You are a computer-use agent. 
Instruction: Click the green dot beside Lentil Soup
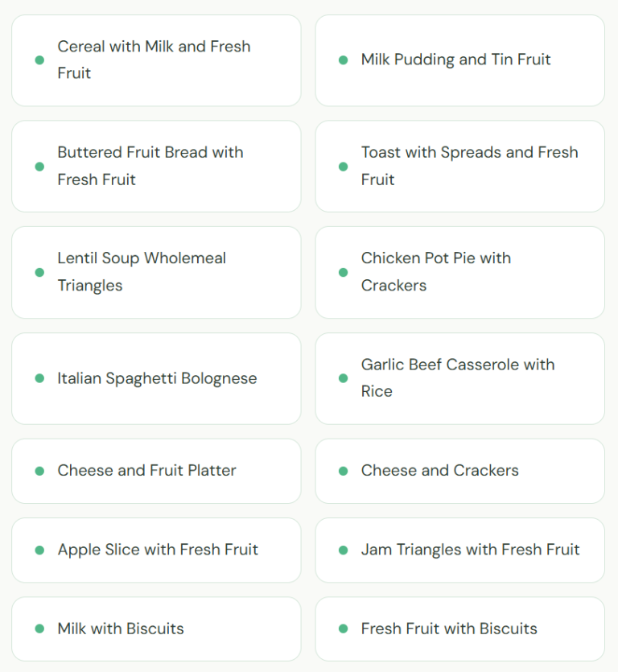[x=39, y=272]
